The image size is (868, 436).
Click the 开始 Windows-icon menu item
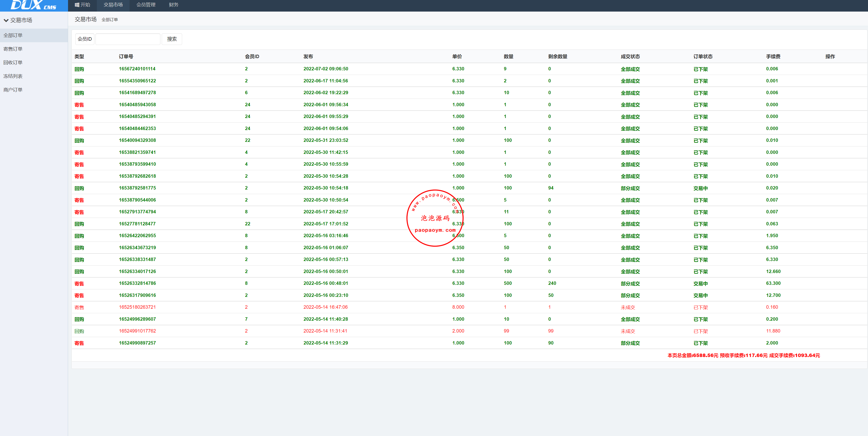point(83,5)
